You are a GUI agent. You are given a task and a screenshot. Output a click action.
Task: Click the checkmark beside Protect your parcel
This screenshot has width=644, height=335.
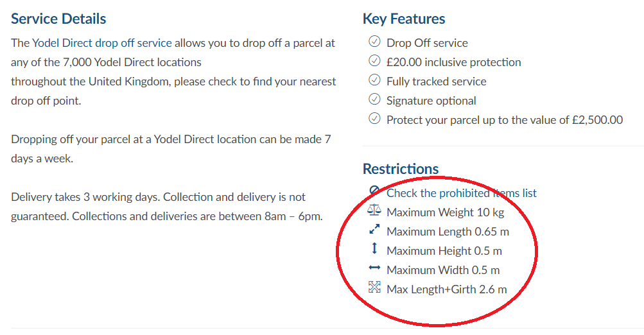coord(374,118)
